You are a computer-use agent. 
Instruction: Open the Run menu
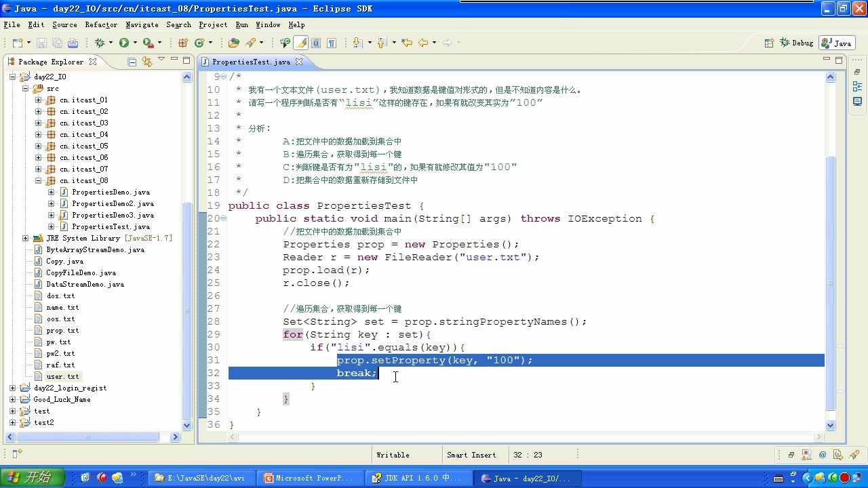241,24
